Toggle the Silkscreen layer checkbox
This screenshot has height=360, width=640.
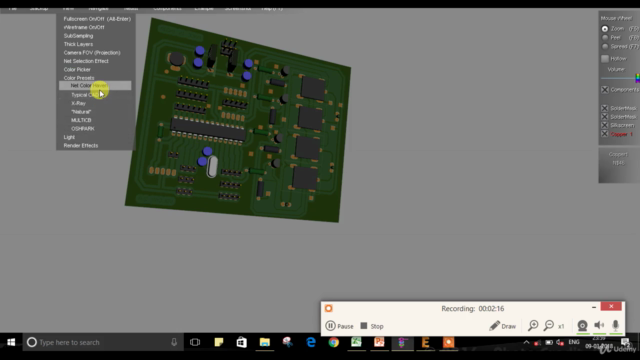(x=605, y=125)
